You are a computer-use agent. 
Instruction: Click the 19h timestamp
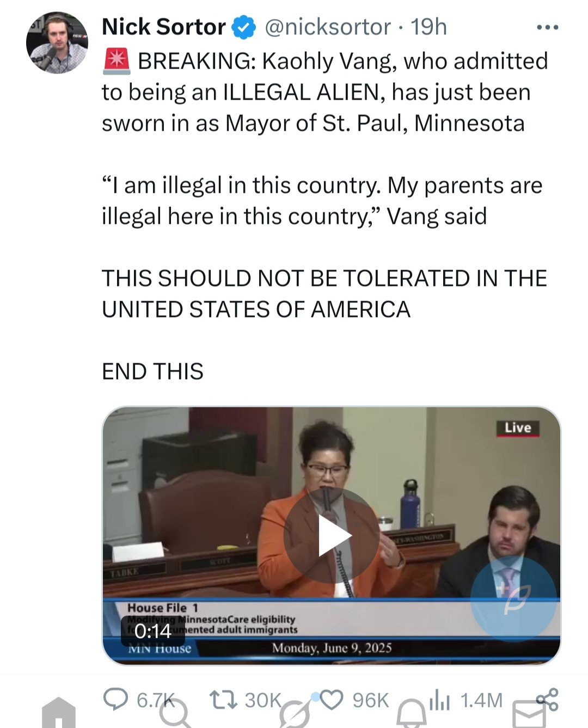[x=428, y=27]
